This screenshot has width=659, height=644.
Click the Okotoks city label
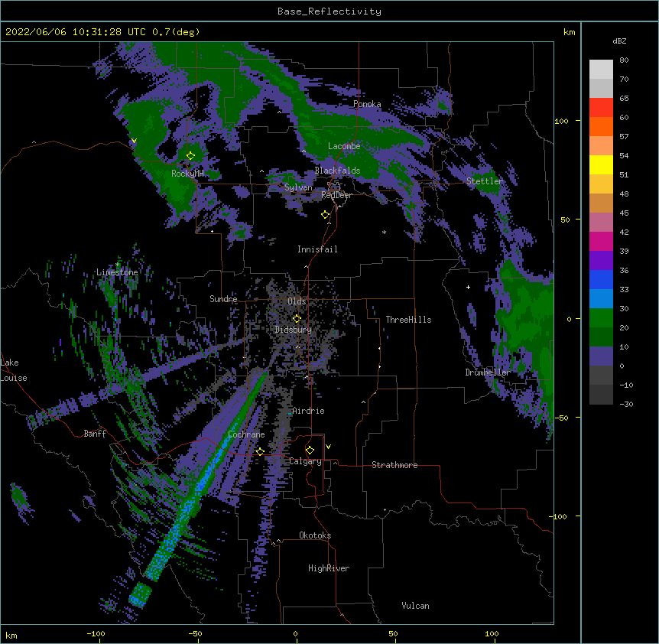[315, 535]
